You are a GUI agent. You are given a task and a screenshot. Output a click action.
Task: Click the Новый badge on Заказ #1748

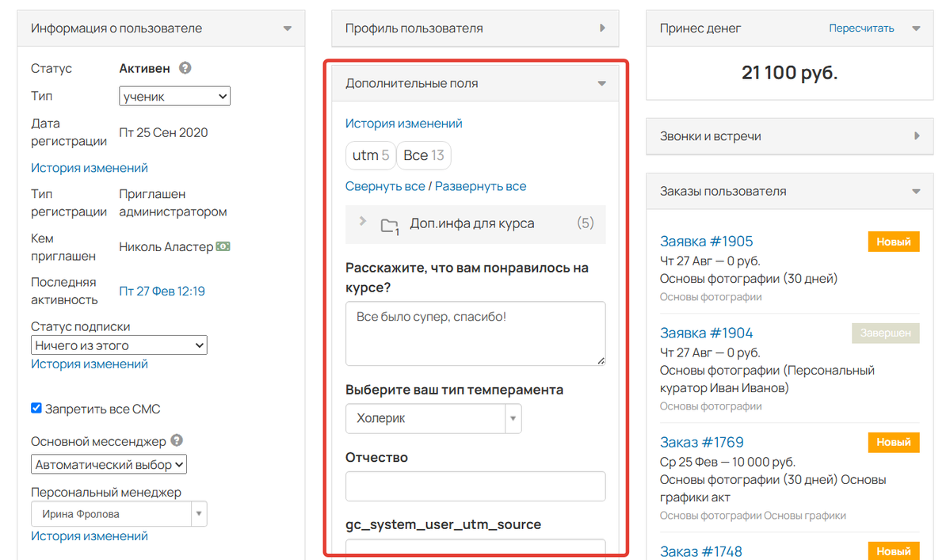894,551
